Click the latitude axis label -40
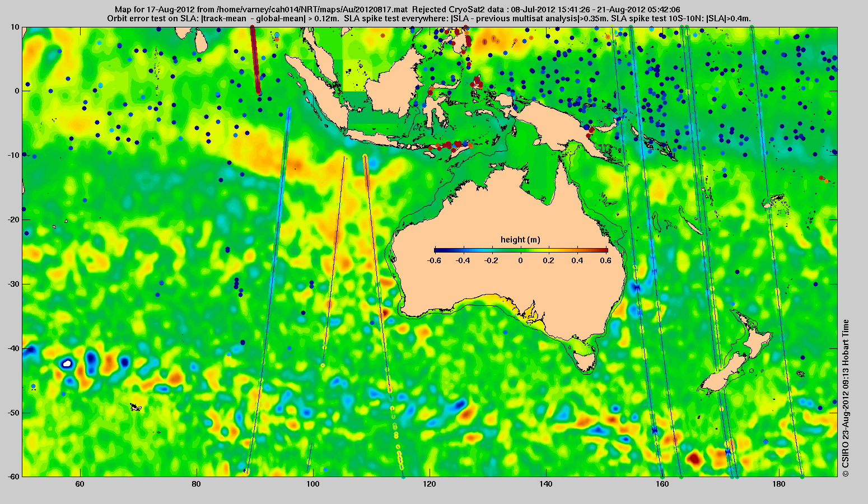Screen dimensions: 868x504 point(13,348)
